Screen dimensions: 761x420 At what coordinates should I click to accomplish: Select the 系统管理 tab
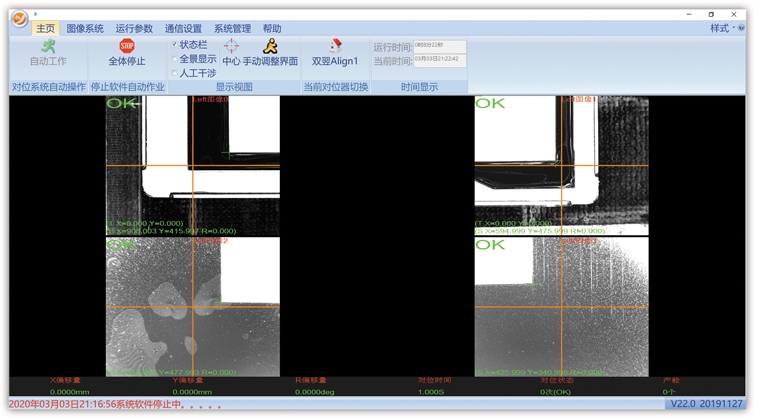(232, 29)
